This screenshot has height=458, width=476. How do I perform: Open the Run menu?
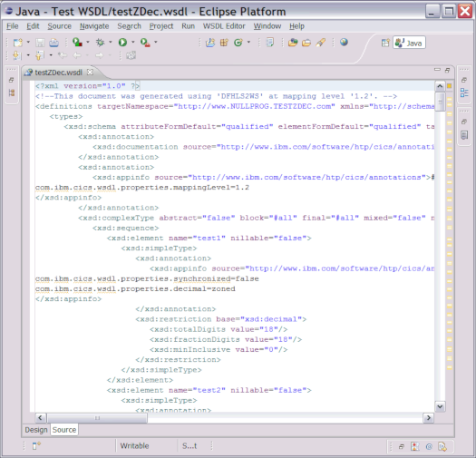tap(188, 26)
